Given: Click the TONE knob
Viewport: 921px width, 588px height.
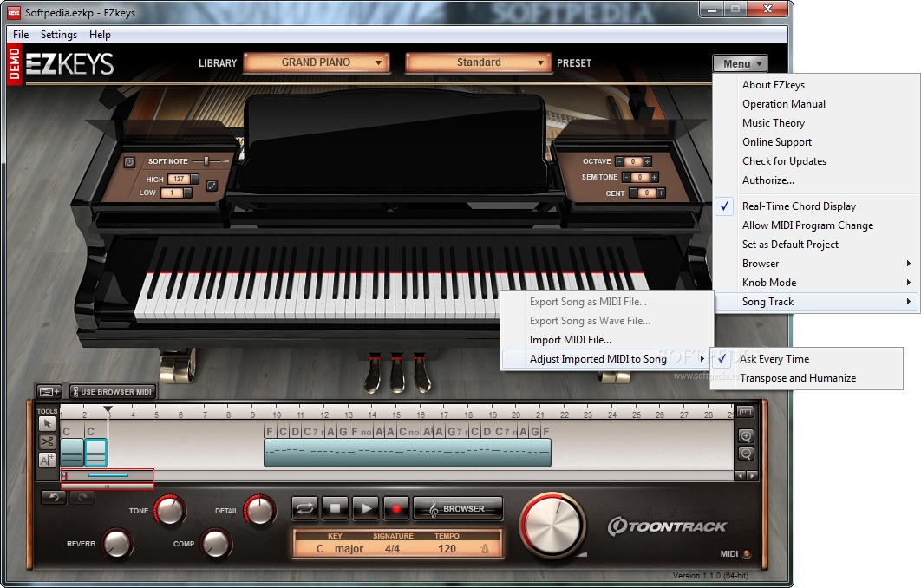Looking at the screenshot, I should [x=170, y=511].
